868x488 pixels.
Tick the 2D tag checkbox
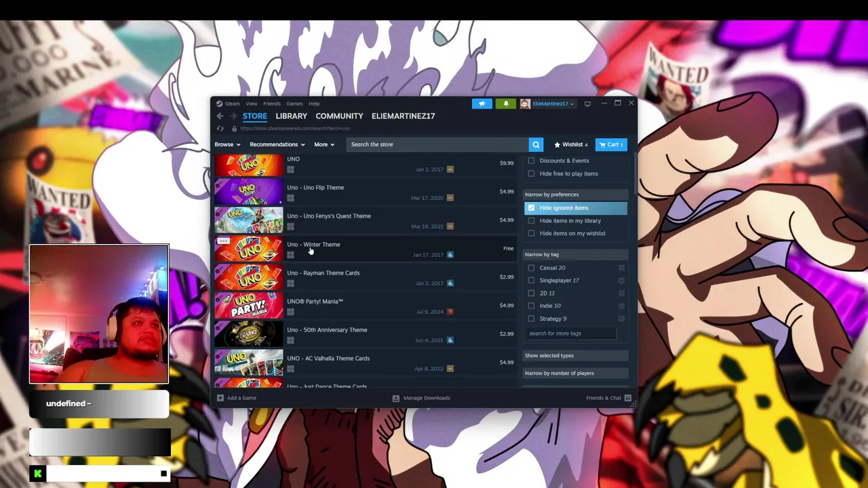click(x=531, y=293)
